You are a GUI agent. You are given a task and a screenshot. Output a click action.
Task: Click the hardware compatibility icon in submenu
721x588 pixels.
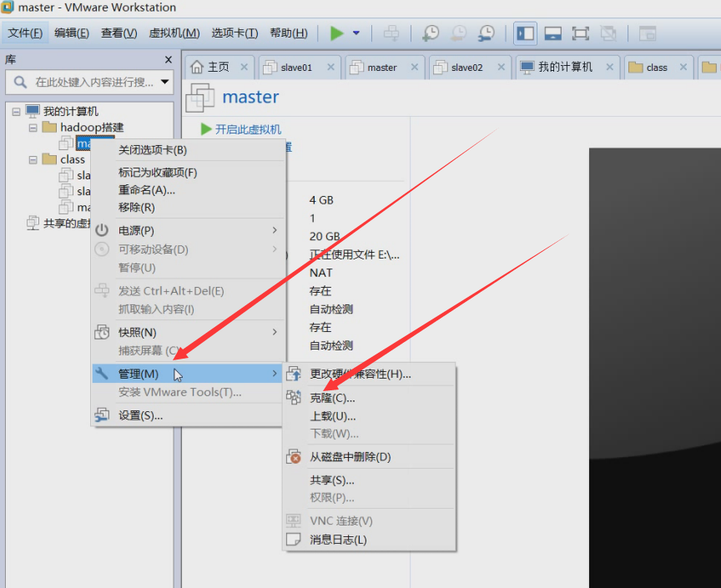[x=294, y=374]
